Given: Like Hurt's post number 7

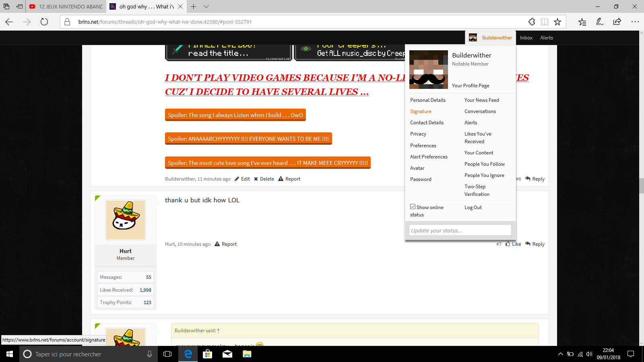Looking at the screenshot, I should coord(513,244).
